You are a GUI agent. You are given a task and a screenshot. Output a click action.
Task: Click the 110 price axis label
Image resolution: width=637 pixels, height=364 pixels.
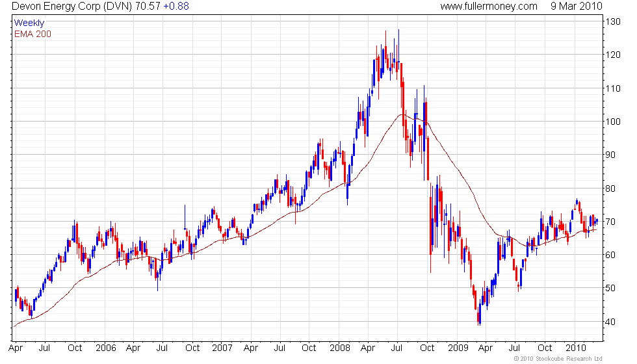pos(613,88)
